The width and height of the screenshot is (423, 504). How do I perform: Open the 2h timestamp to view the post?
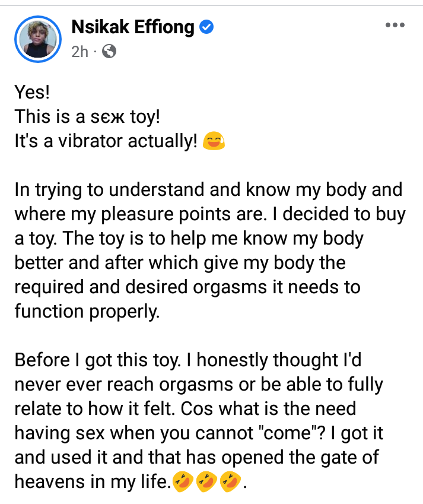click(81, 52)
